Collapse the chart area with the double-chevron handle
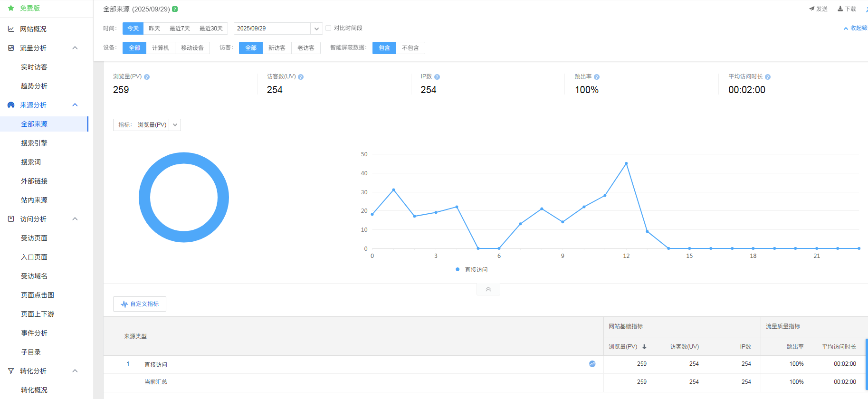The height and width of the screenshot is (399, 868). click(488, 289)
